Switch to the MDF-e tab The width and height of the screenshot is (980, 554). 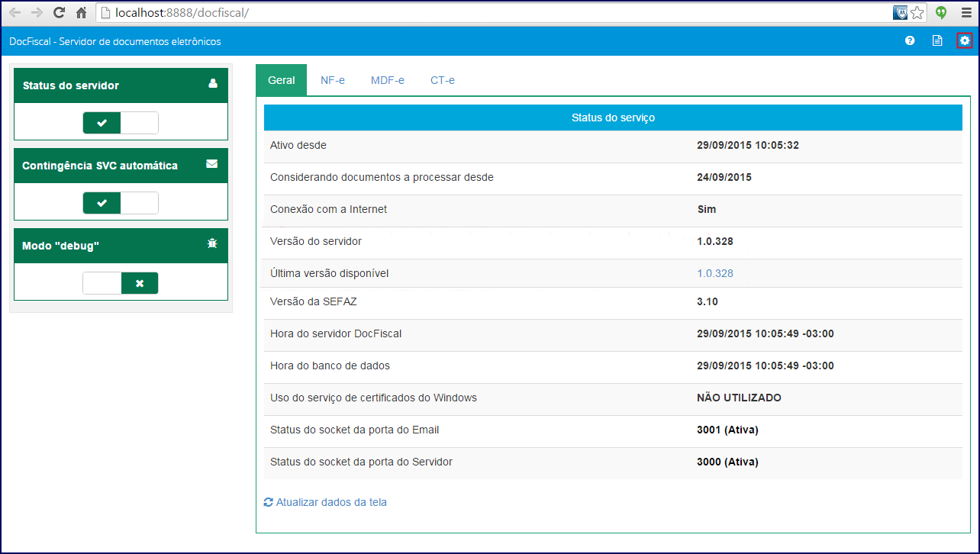pyautogui.click(x=388, y=80)
